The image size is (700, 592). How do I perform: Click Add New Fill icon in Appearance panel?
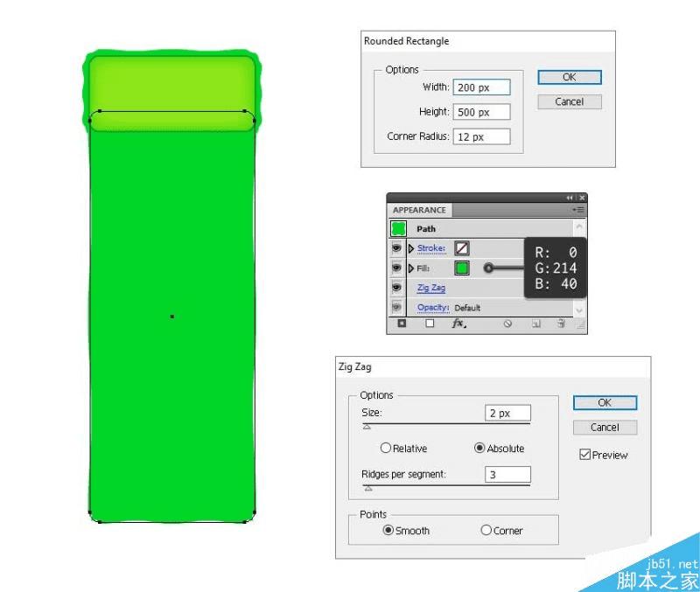pos(430,324)
